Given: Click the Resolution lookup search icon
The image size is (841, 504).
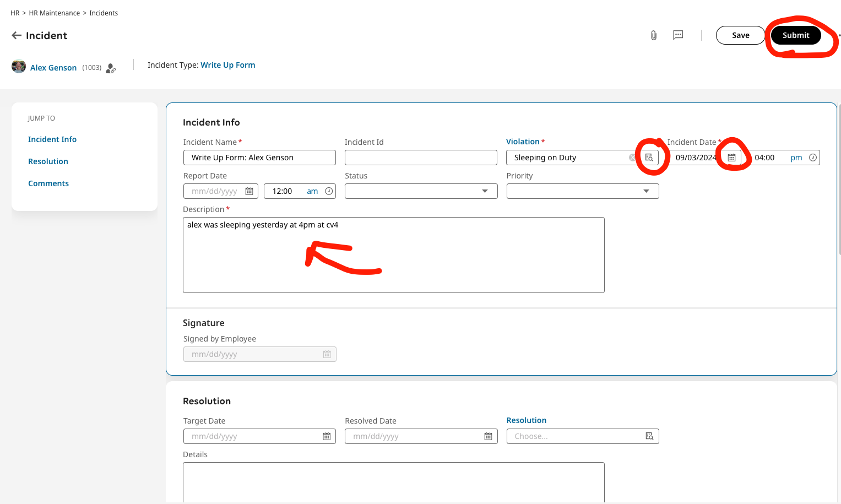Looking at the screenshot, I should 649,436.
